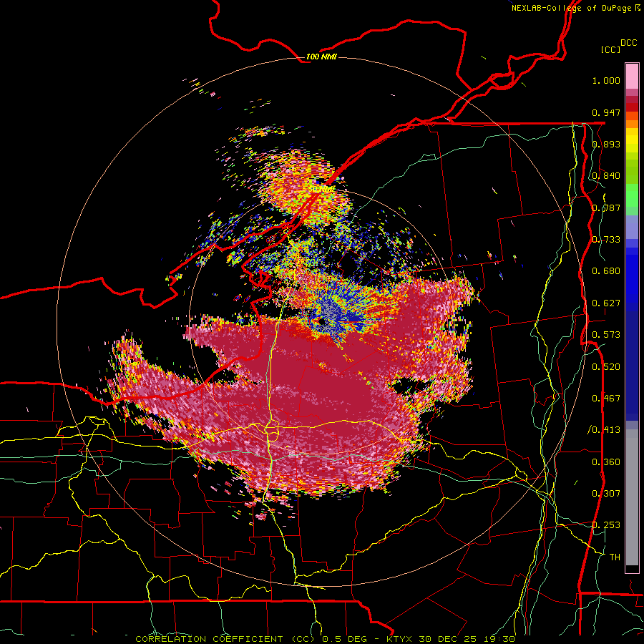Viewport: 644px width, 644px height.
Task: Pick the bright green swatch on color bar
Action: (632, 195)
